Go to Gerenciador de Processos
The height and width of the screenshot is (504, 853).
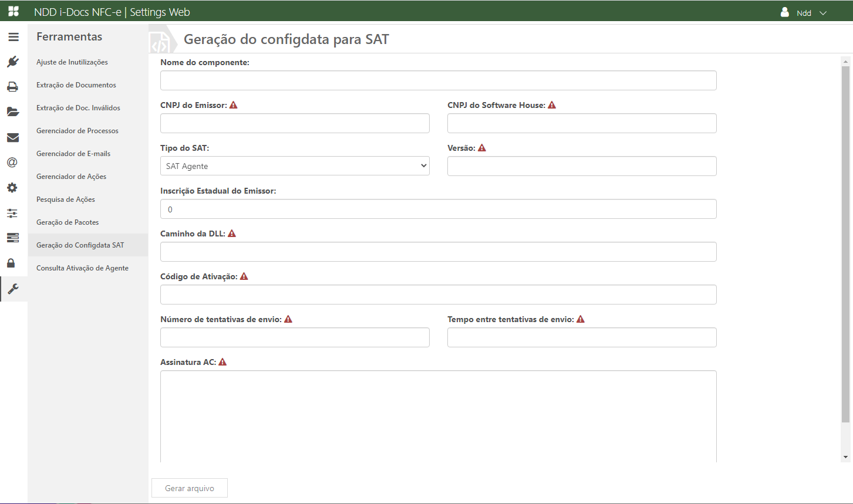(77, 131)
